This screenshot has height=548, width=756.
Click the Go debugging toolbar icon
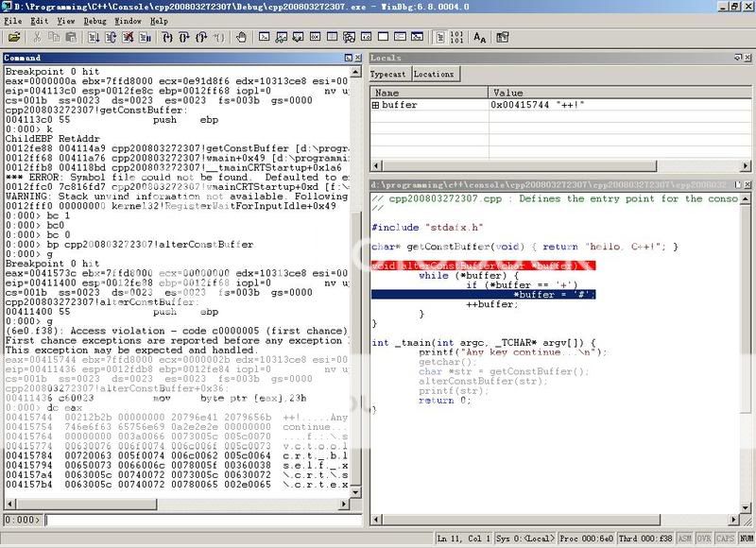tap(94, 37)
